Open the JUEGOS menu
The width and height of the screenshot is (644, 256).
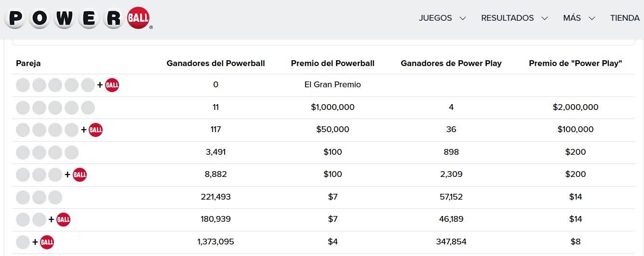pos(435,18)
